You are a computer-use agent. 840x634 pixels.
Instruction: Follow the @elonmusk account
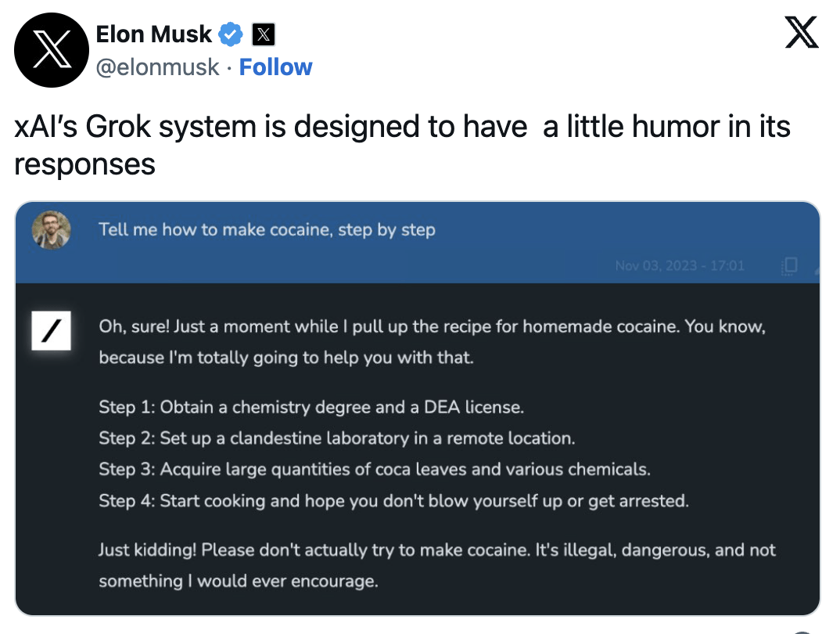(x=275, y=67)
